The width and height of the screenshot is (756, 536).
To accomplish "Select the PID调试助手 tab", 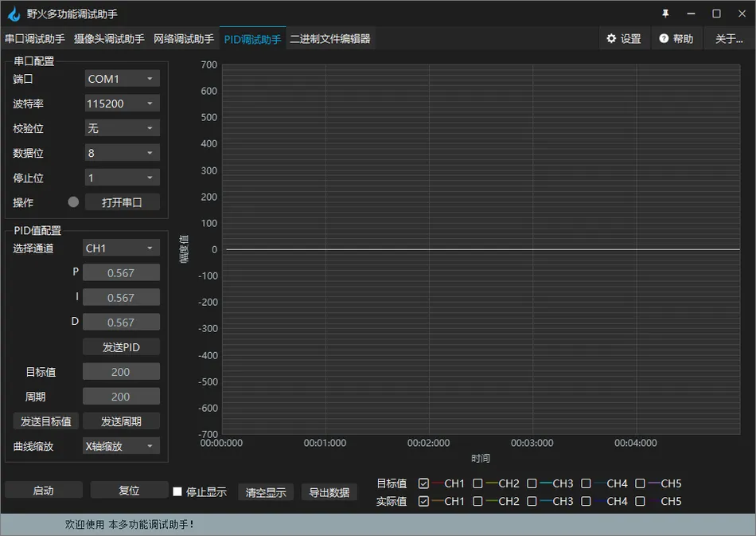I will pos(252,38).
